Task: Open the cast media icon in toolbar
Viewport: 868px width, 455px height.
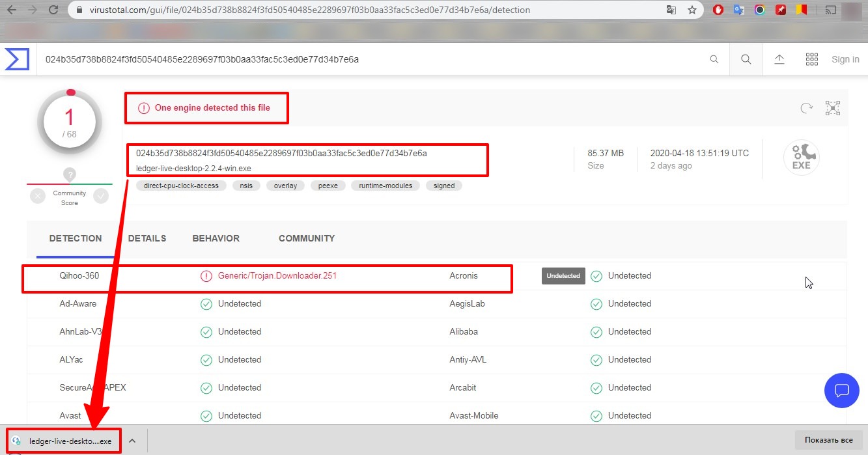Action: click(x=830, y=10)
